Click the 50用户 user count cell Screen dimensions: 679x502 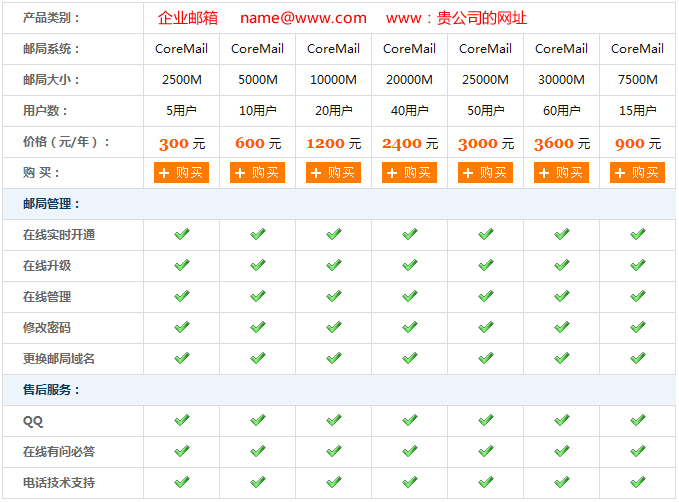point(485,111)
